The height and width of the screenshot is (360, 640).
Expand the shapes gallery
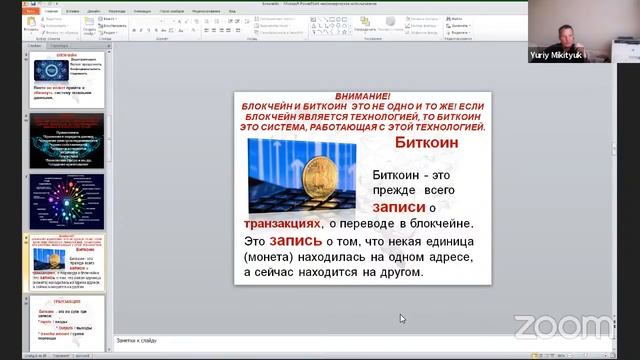click(350, 32)
